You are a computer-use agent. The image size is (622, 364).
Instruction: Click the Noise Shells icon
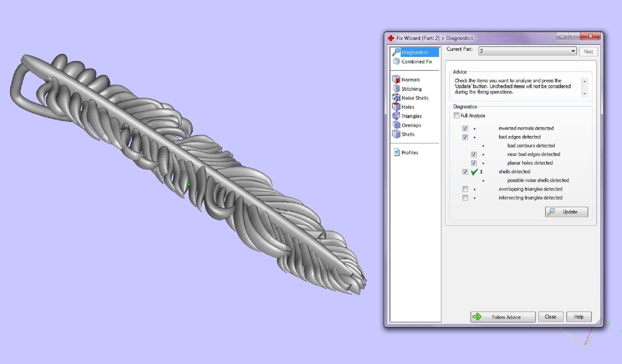[396, 97]
